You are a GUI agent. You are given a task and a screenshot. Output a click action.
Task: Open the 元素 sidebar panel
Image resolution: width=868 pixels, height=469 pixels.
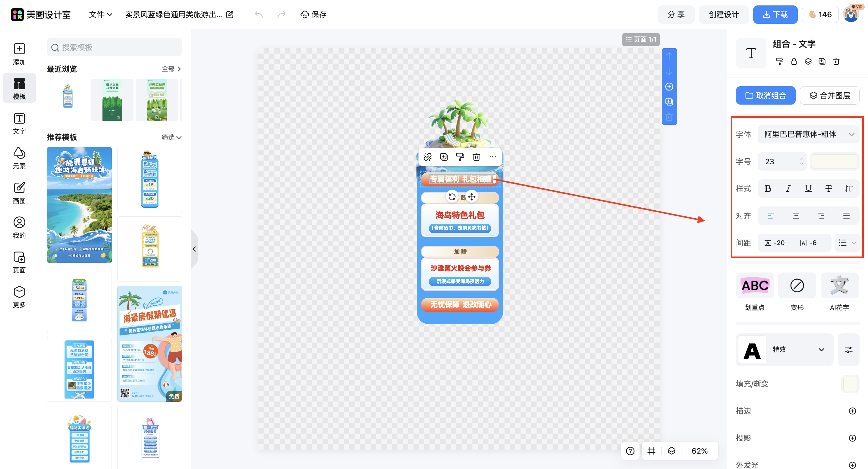(x=19, y=158)
